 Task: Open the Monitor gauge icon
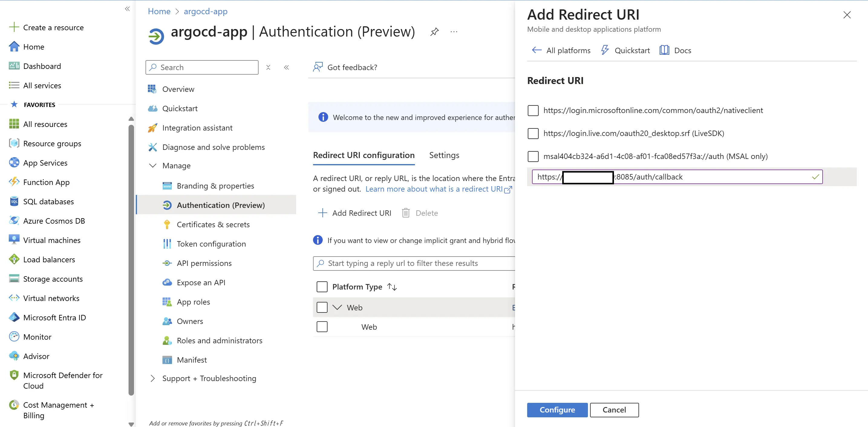[14, 337]
